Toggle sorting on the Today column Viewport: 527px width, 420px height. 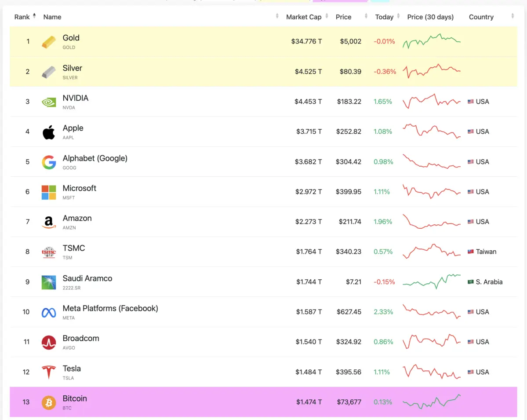(399, 16)
